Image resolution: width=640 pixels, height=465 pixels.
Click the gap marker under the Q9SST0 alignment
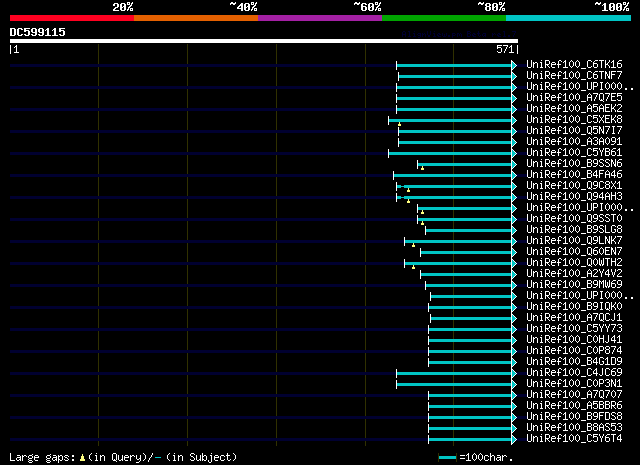[422, 223]
